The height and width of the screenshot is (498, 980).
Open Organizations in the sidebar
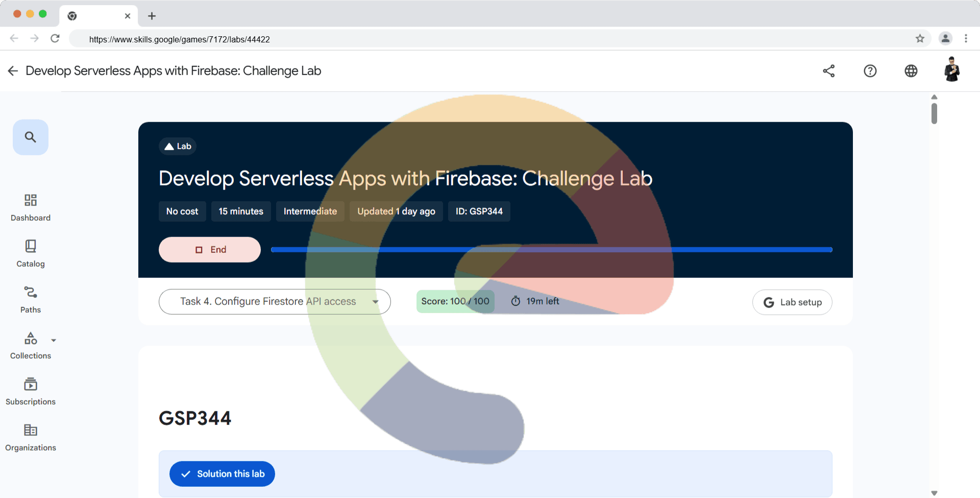[x=31, y=438]
